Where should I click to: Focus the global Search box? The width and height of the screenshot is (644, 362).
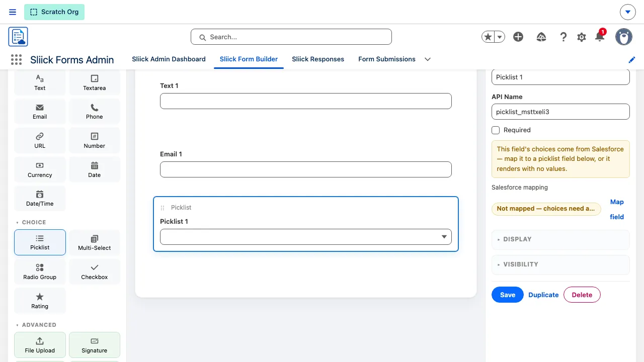coord(291,37)
